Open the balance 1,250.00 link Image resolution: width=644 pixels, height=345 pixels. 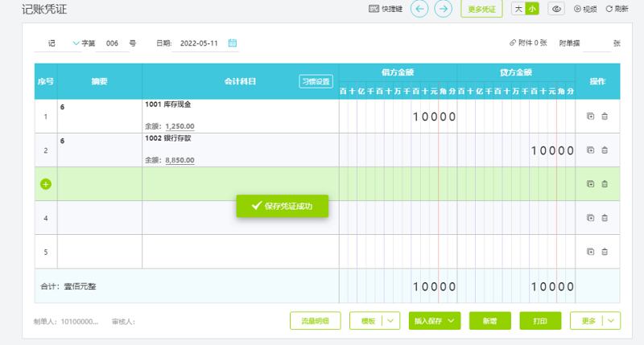click(x=180, y=126)
